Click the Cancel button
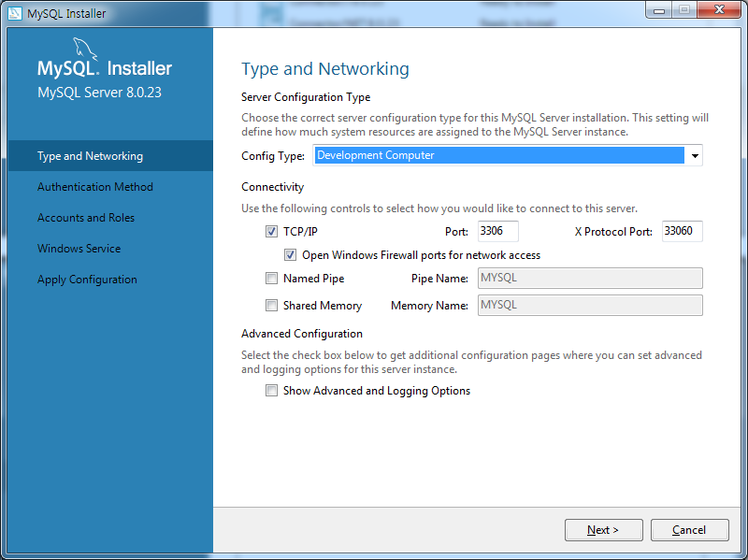 [x=689, y=530]
